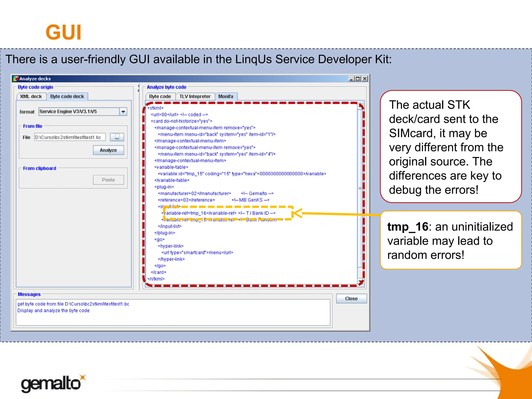The height and width of the screenshot is (399, 532).
Task: Open the TLV Intepreter tab
Action: [195, 97]
